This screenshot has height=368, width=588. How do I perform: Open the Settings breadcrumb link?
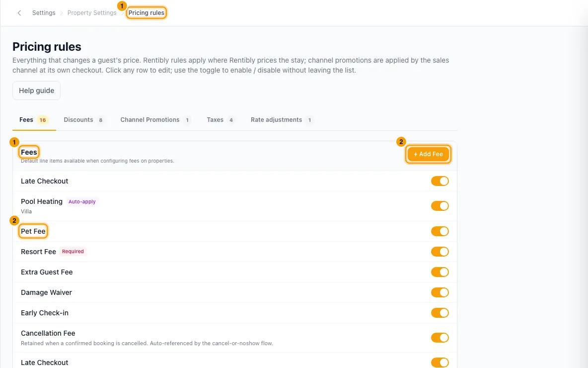click(x=44, y=13)
